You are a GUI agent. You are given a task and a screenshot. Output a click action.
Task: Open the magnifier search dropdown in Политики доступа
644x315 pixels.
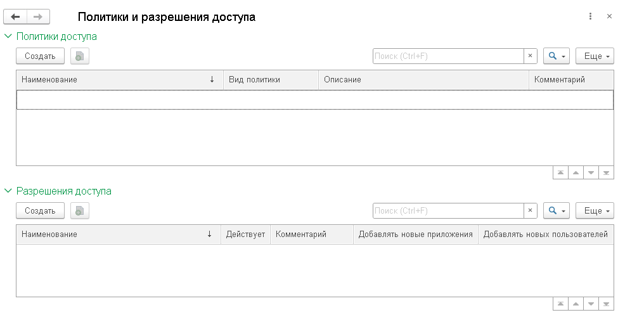[x=557, y=56]
